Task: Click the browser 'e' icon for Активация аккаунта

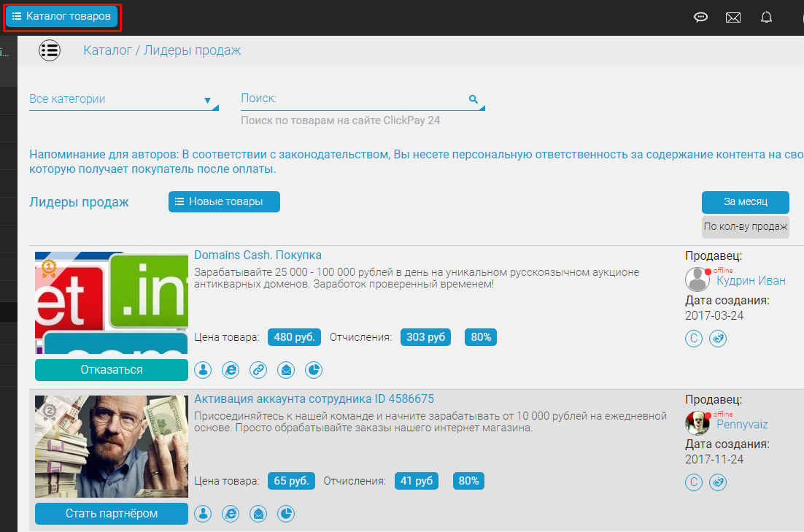Action: pyautogui.click(x=231, y=514)
